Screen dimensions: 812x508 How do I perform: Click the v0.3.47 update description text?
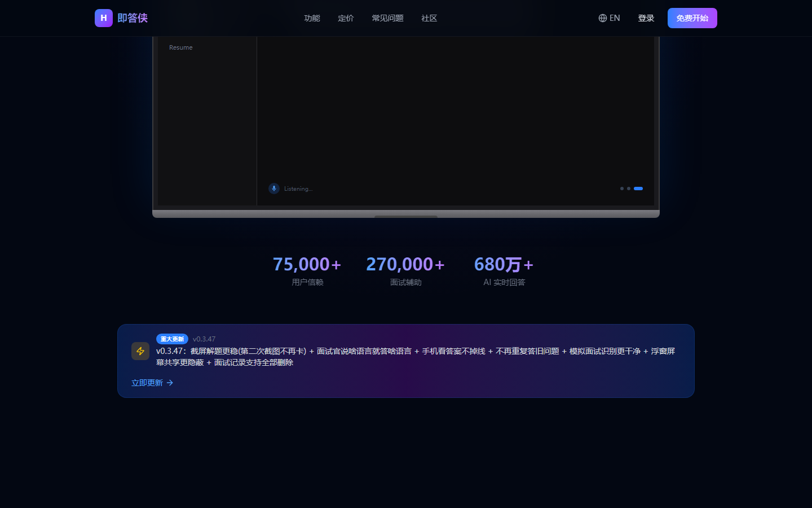416,357
